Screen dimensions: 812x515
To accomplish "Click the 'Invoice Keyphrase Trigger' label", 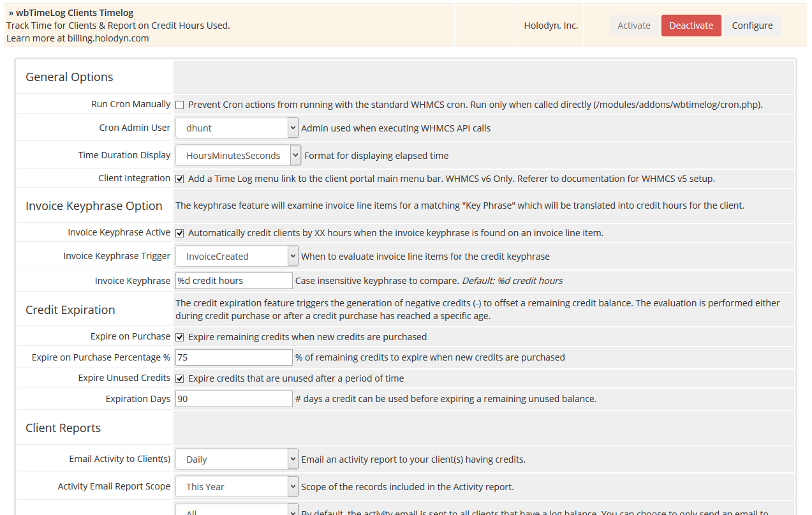I will (117, 256).
